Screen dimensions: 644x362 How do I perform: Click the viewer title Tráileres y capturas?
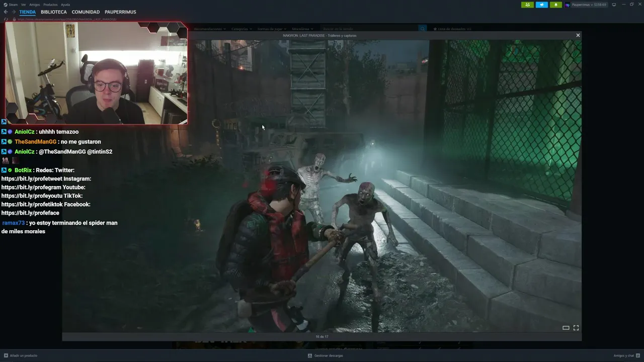click(x=342, y=36)
